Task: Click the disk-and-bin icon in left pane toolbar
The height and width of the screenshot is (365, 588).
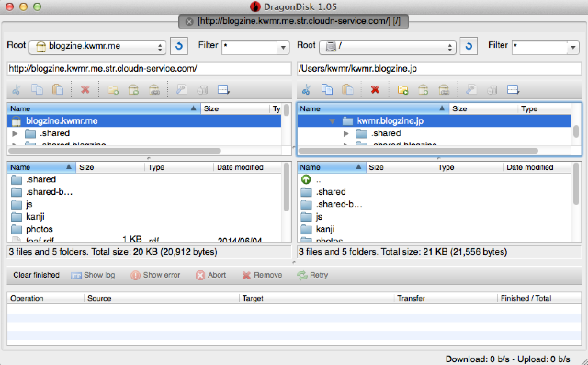Action: coord(202,90)
